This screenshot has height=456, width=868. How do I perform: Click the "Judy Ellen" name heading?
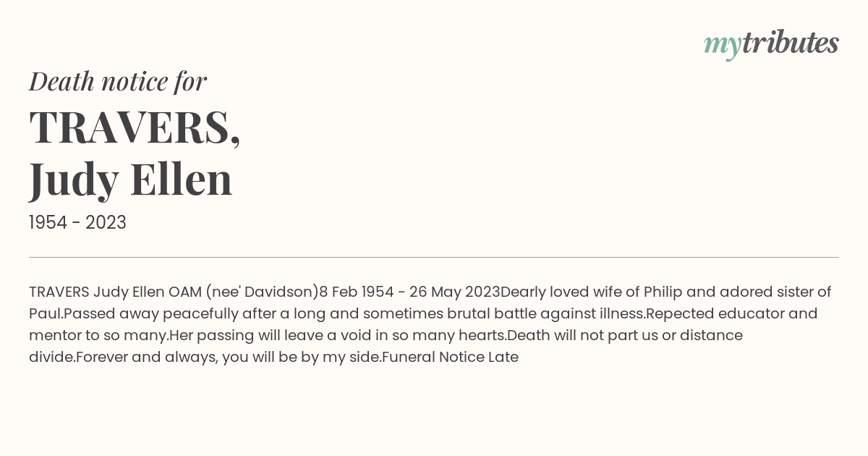click(131, 180)
